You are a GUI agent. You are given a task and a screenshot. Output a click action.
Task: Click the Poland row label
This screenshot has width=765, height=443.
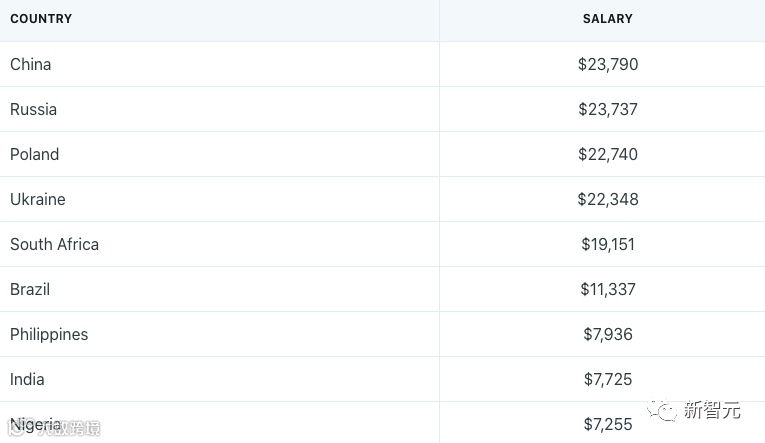pos(35,154)
